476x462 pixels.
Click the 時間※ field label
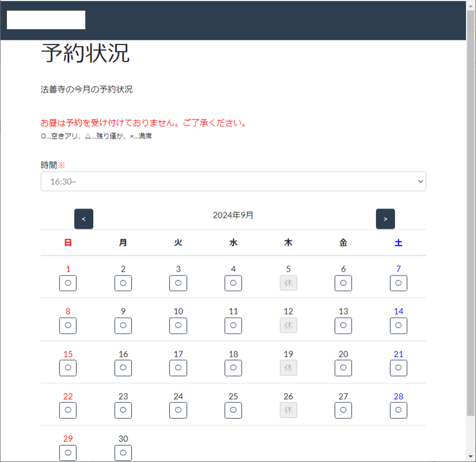pos(53,165)
